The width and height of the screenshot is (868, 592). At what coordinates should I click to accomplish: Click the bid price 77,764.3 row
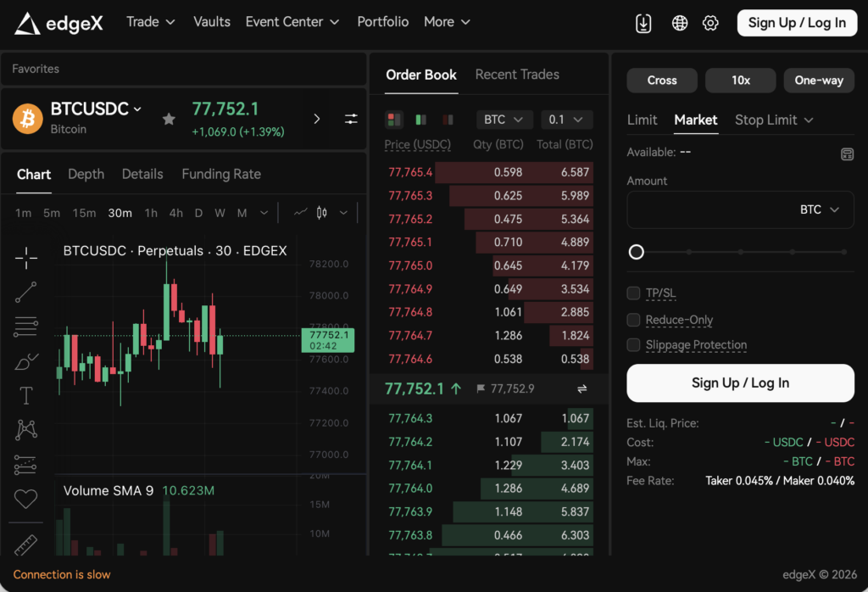(x=489, y=419)
